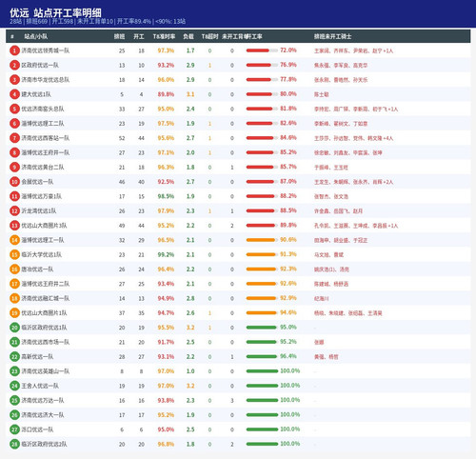Viewport: 476px width, 459px height.
Task: Click the T8准时率 column header
Action: click(164, 36)
